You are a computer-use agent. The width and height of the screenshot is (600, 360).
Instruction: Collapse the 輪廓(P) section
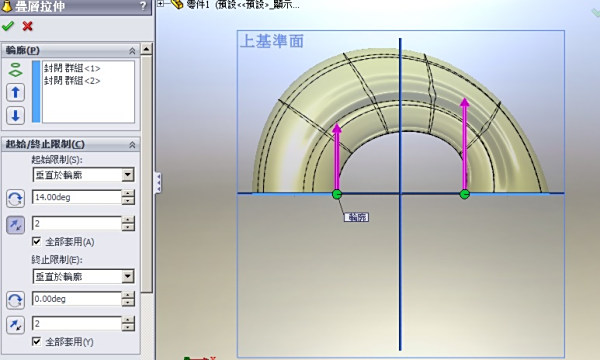(x=132, y=50)
